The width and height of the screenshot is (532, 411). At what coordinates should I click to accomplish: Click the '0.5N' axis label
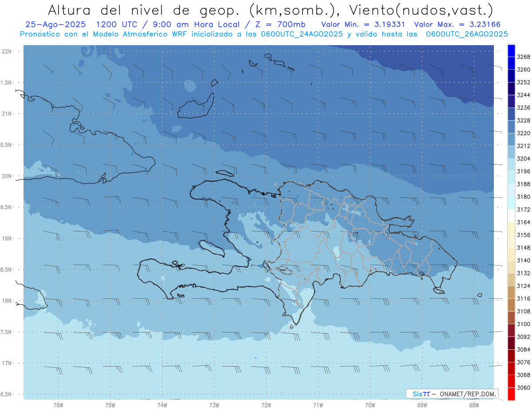pyautogui.click(x=6, y=145)
